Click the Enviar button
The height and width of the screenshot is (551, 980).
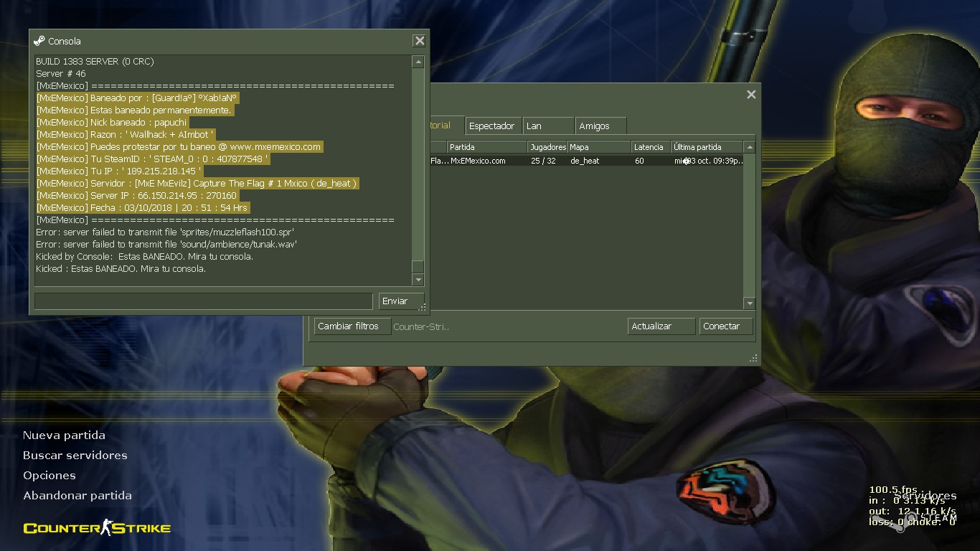(x=401, y=301)
